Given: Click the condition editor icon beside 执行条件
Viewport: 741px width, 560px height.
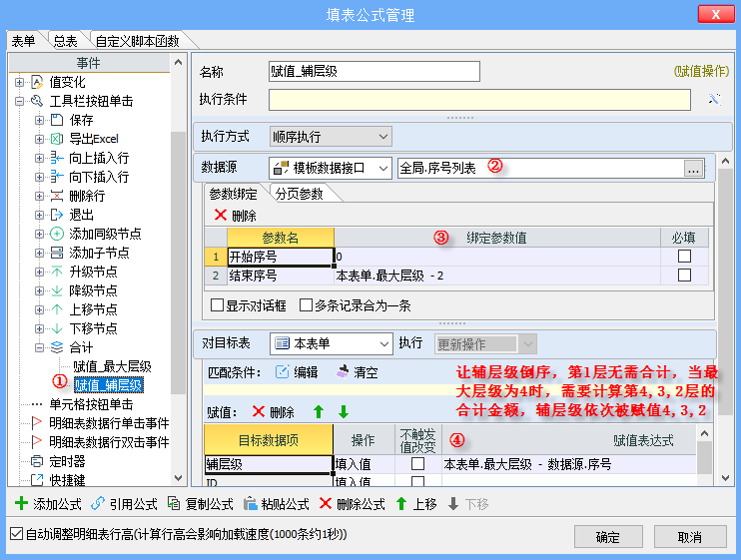Looking at the screenshot, I should [714, 99].
